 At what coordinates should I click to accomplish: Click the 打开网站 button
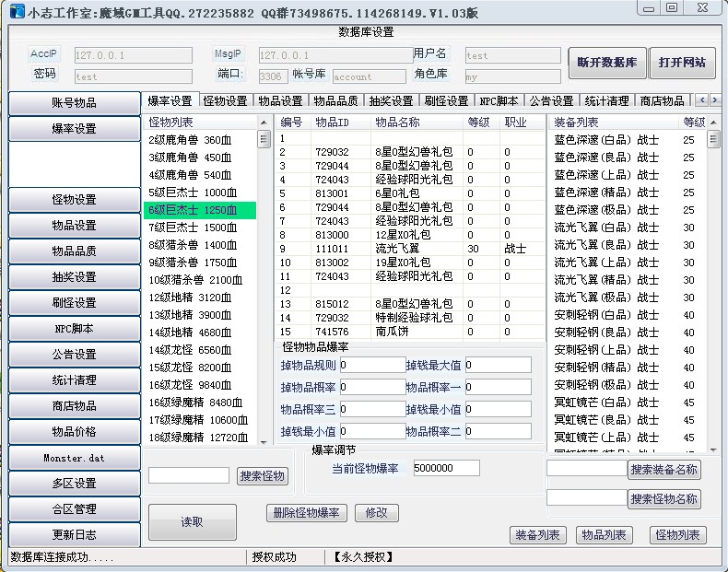(x=682, y=64)
